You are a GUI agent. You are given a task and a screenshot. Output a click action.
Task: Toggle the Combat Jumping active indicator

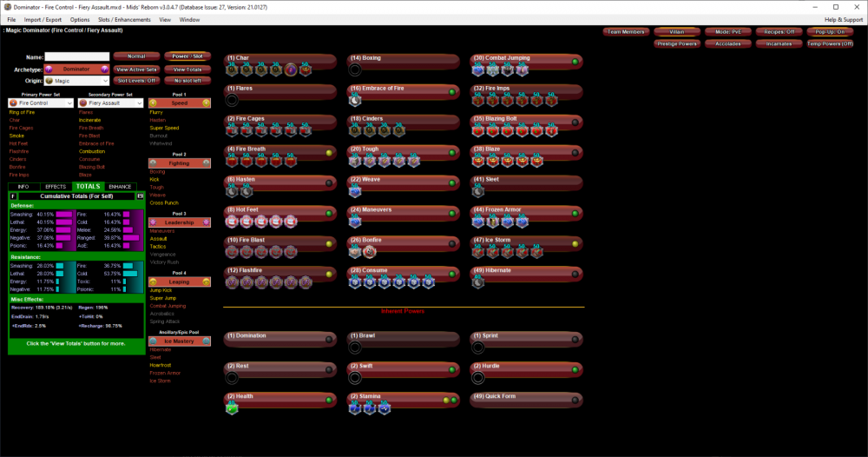click(575, 62)
